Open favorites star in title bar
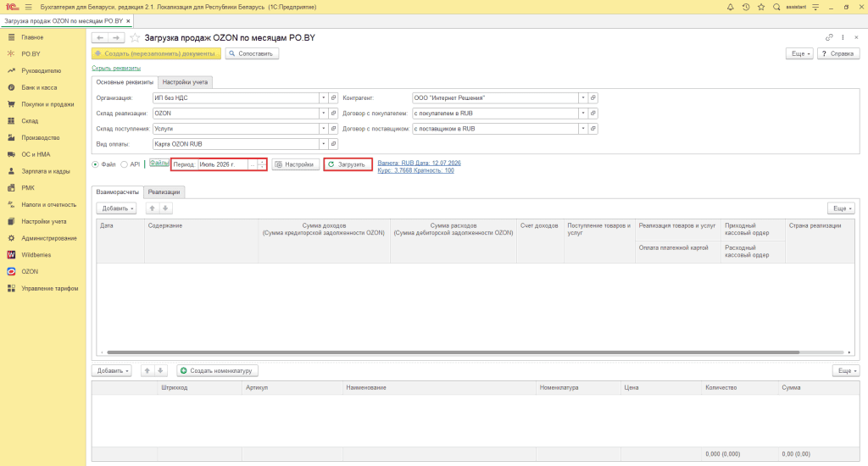868x466 pixels. point(761,7)
